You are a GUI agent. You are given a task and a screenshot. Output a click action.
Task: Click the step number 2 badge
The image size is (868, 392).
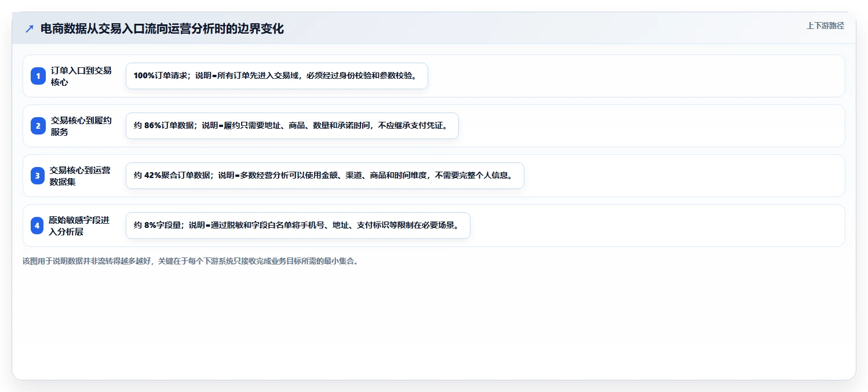[x=38, y=126]
